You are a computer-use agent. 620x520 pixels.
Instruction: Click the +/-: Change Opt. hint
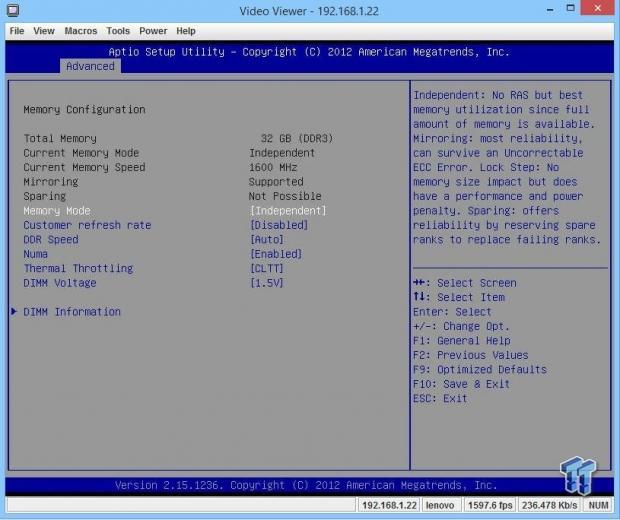pos(461,326)
